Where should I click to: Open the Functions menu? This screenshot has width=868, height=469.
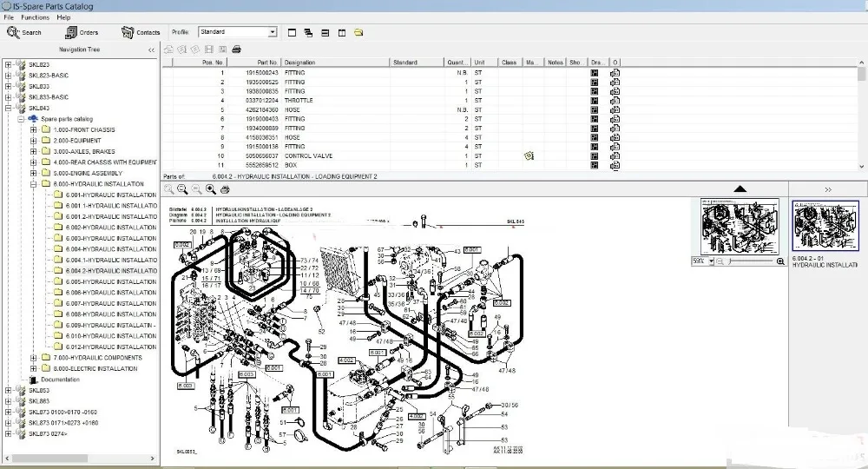point(36,17)
